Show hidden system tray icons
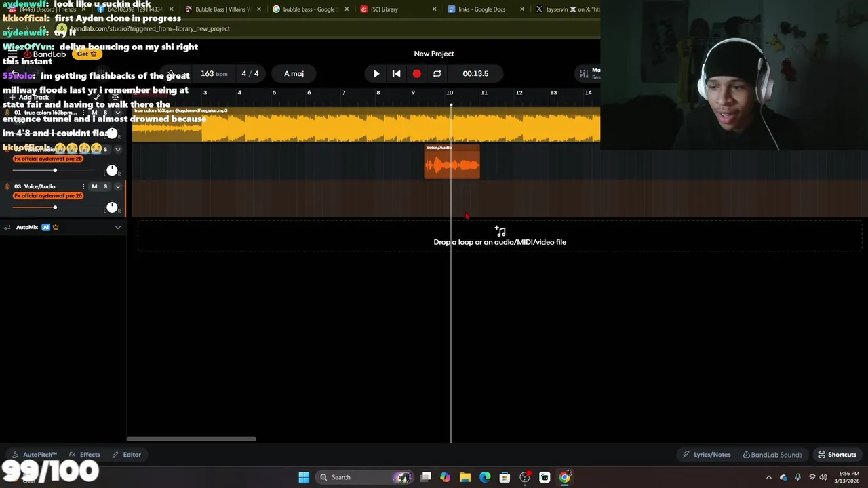This screenshot has width=868, height=488. 768,477
